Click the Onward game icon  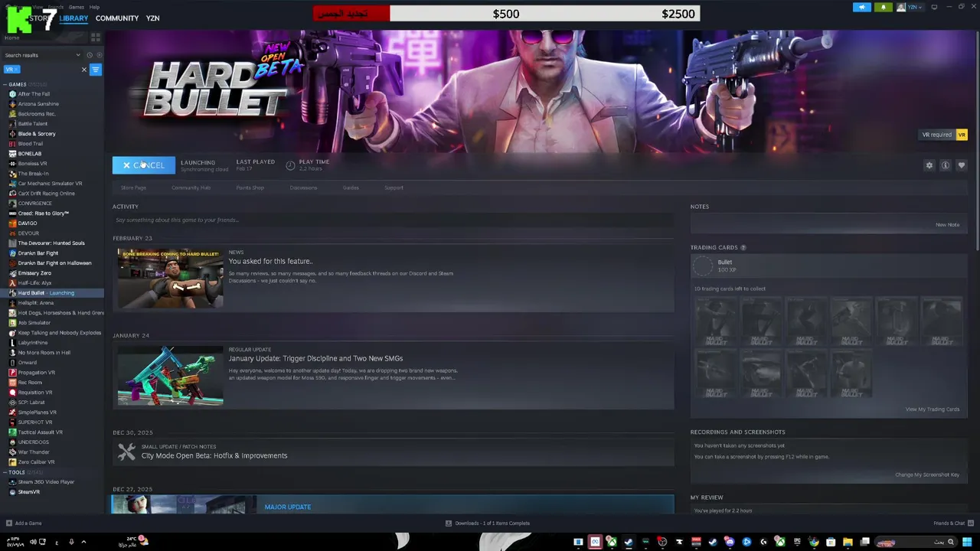(12, 363)
